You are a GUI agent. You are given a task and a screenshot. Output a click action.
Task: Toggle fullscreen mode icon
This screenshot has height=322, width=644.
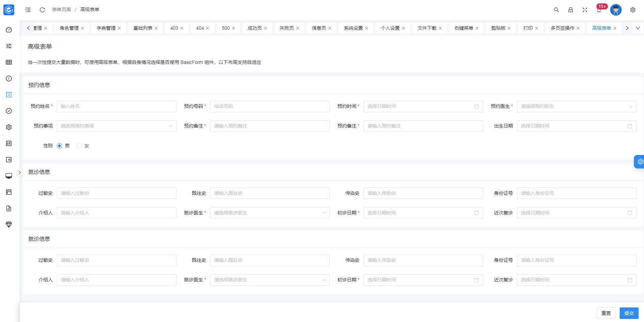[x=585, y=10]
